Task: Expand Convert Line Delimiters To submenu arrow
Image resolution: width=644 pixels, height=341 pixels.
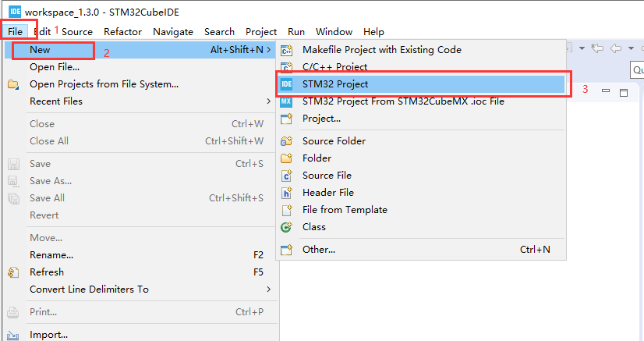Action: click(x=269, y=289)
